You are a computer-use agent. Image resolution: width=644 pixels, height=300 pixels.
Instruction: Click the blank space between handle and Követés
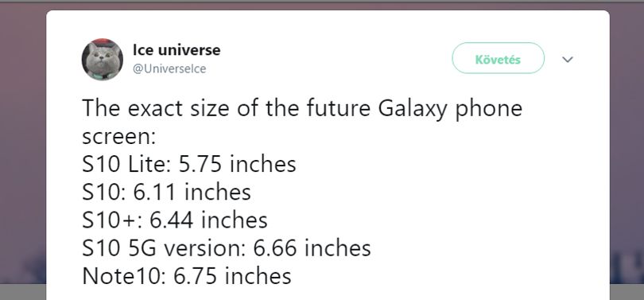328,60
